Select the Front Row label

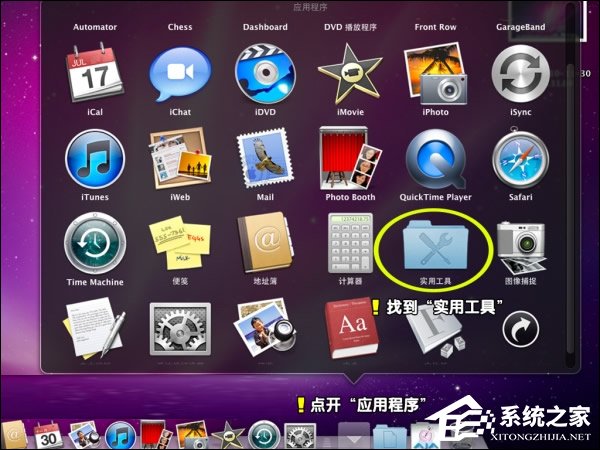point(435,27)
